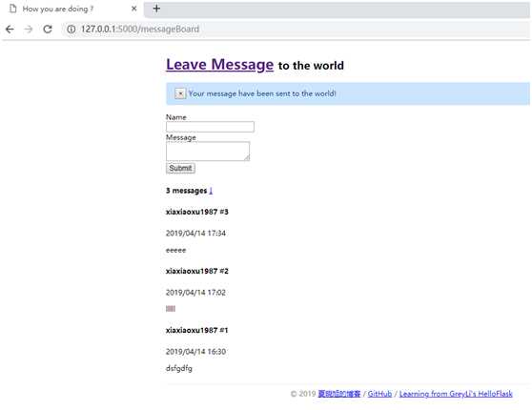Click the 'to the world' heading text
Viewport: 532px width, 410px height.
click(x=311, y=66)
